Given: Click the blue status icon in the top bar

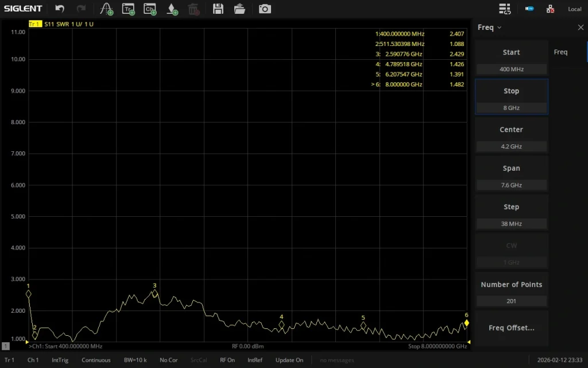Looking at the screenshot, I should [x=529, y=9].
